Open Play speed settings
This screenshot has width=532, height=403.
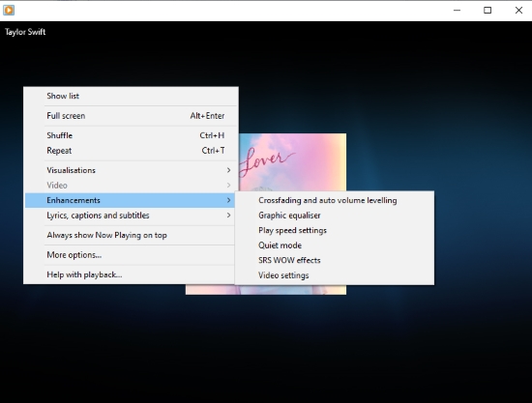(x=335, y=230)
